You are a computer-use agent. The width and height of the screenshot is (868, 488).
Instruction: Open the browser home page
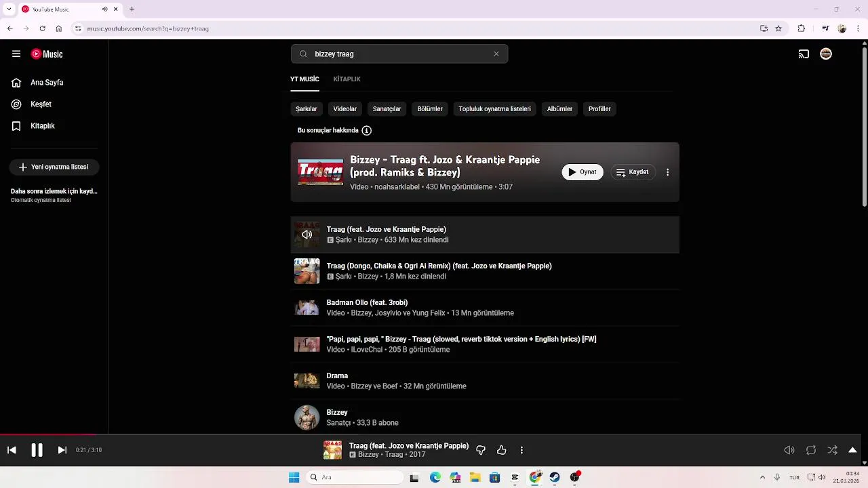[59, 28]
